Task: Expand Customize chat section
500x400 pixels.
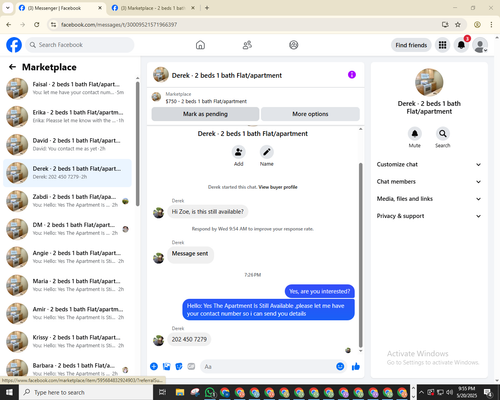Action: (429, 164)
